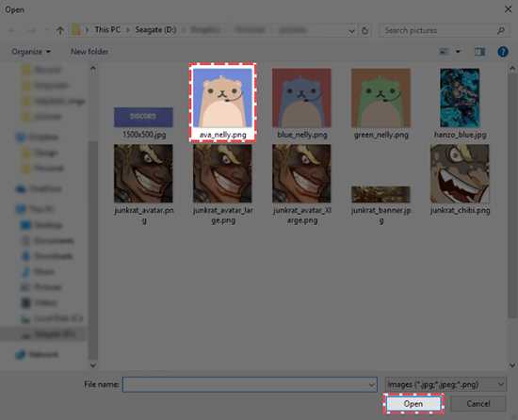518x420 pixels.
Task: Select Local Disk (C:) in navigation pane
Action: click(x=52, y=318)
